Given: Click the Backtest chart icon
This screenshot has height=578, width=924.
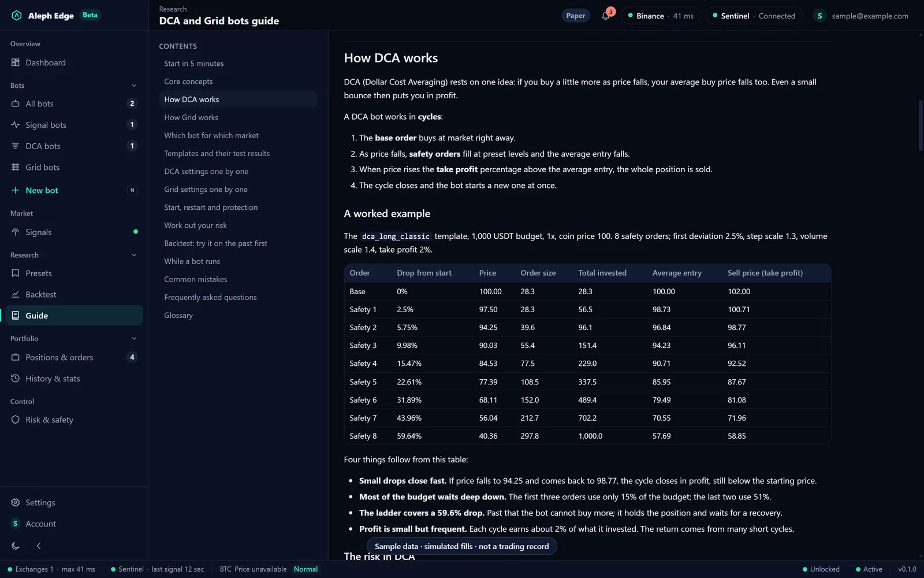Looking at the screenshot, I should pos(16,294).
